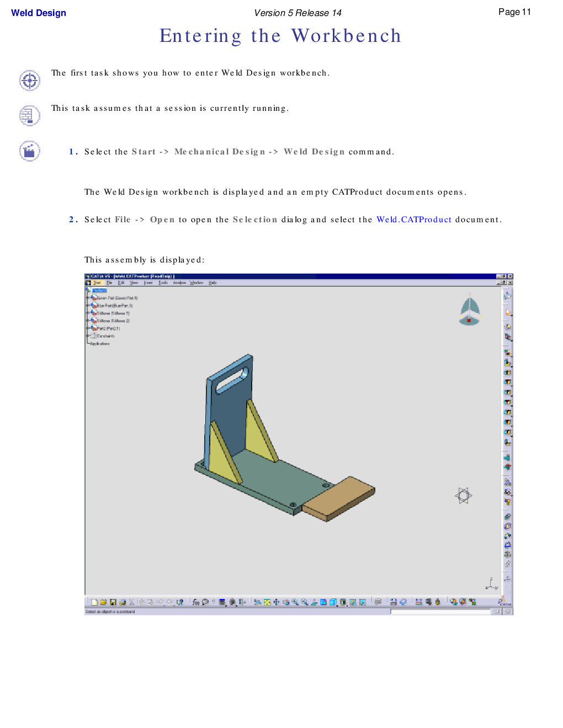Click the Copy icon in bottom toolbar
Viewport: 563px width, 728px height.
pos(141,602)
